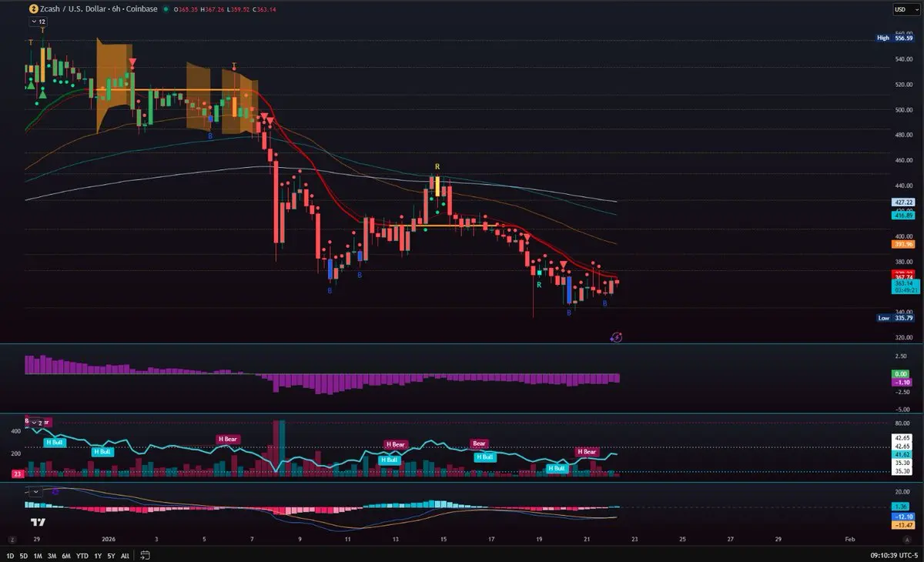Open the go-to-date calendar icon
Viewport: 924px width, 562px height.
[146, 555]
